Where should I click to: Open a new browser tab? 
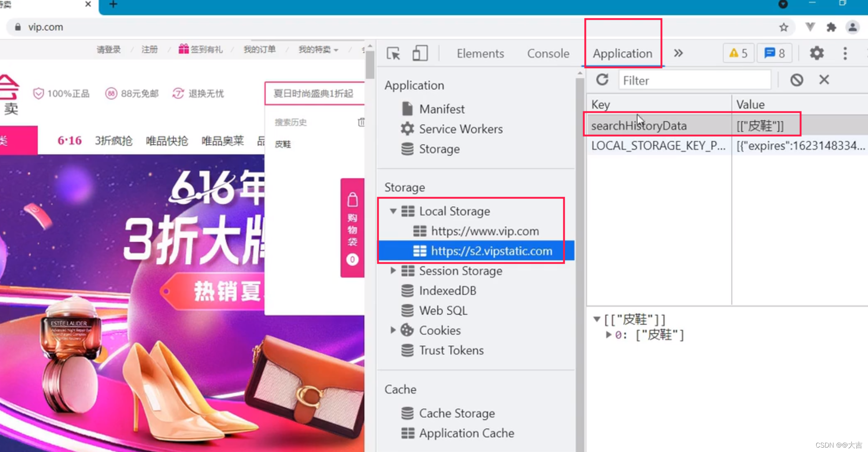coord(113,4)
